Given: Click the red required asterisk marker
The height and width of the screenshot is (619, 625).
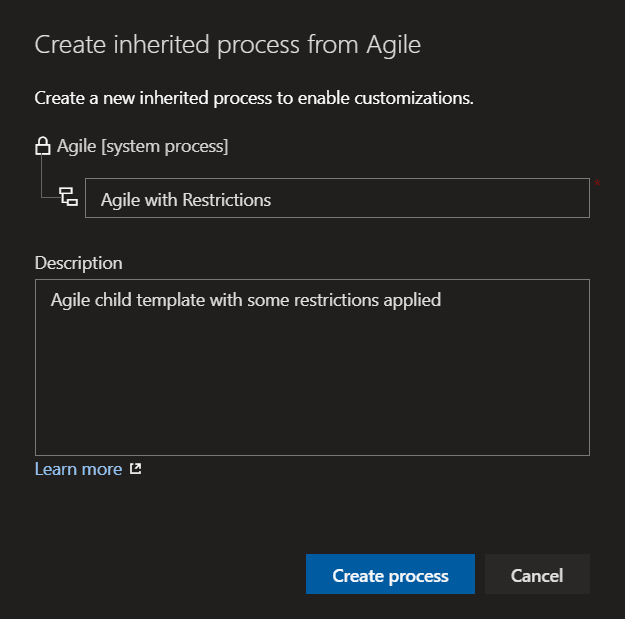Looking at the screenshot, I should pyautogui.click(x=597, y=184).
